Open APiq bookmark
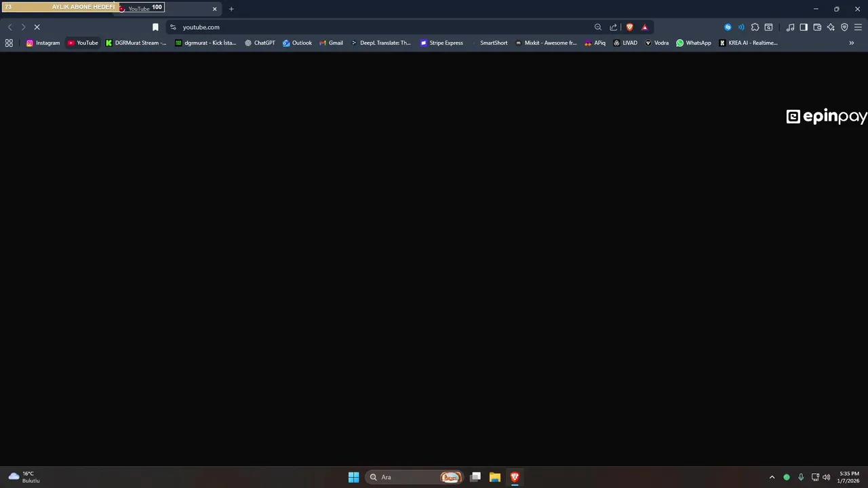The image size is (868, 488). 595,43
